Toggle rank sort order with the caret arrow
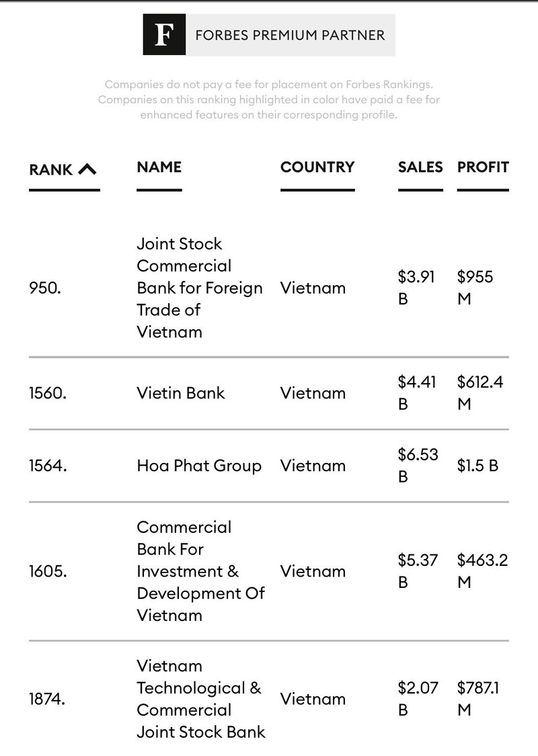 tap(87, 169)
